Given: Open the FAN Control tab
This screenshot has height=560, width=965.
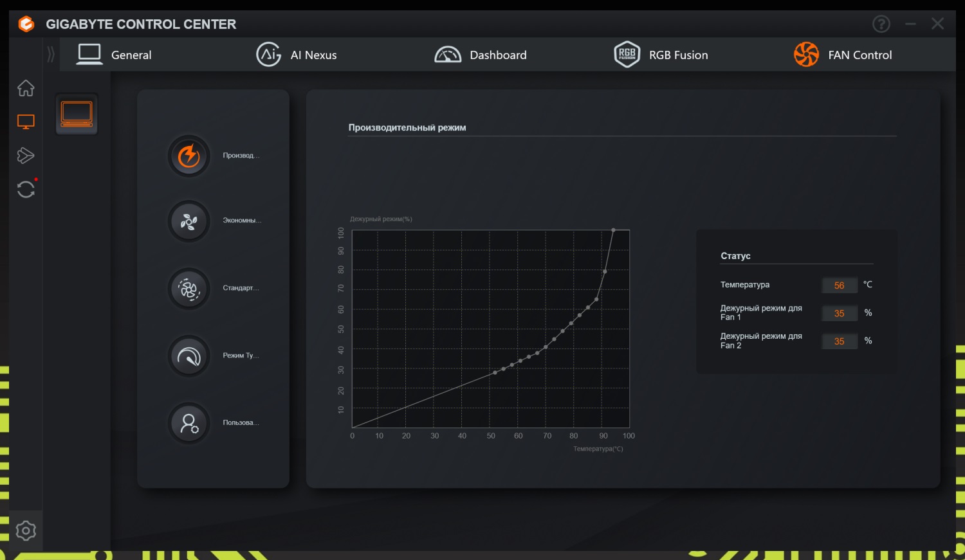Looking at the screenshot, I should 843,55.
